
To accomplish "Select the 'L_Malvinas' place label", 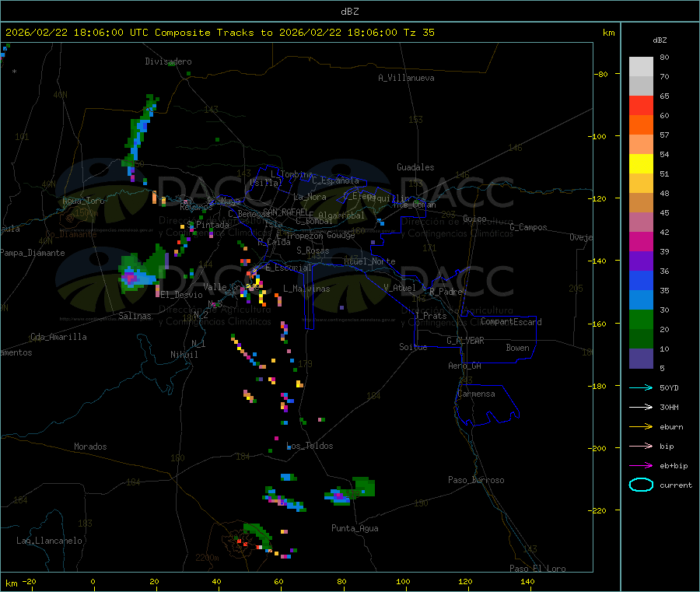I will coord(306,289).
